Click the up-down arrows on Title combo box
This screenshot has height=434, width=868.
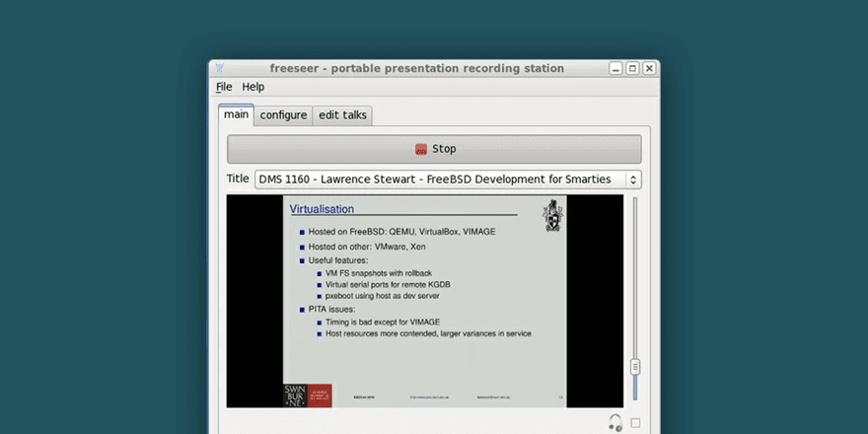coord(632,180)
